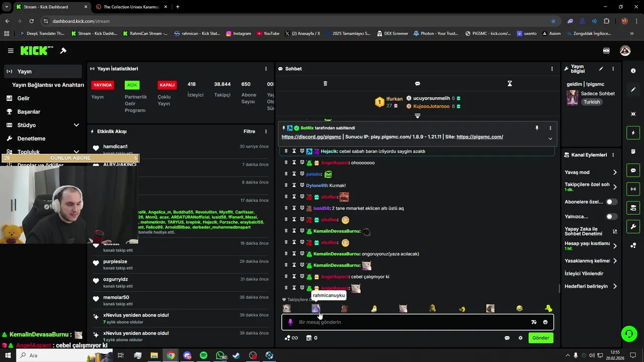
Task: Open Yayın İstatistikleri three-dot menu
Action: [266, 69]
